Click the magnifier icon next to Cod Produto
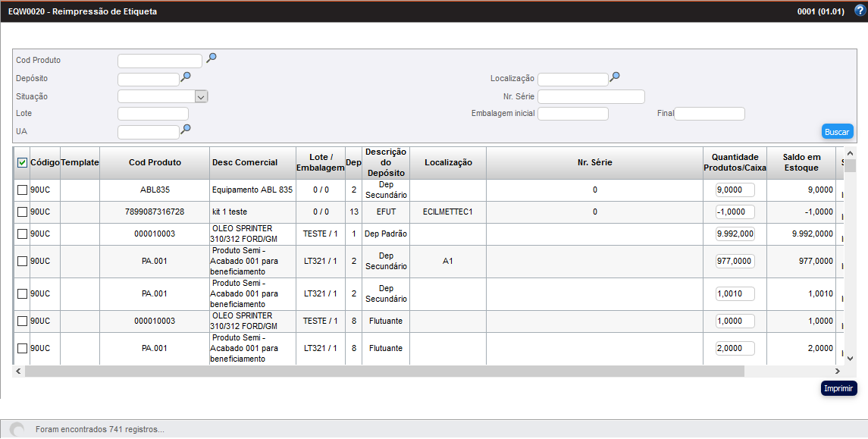This screenshot has height=439, width=868. pyautogui.click(x=212, y=58)
